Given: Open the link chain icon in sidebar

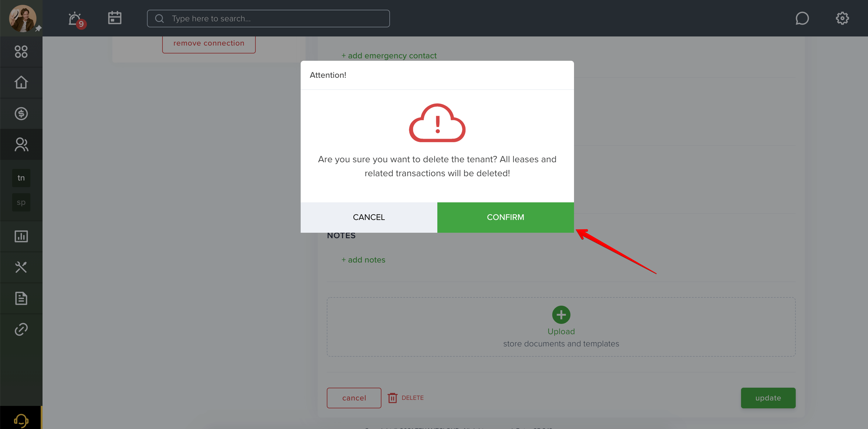Looking at the screenshot, I should [21, 329].
